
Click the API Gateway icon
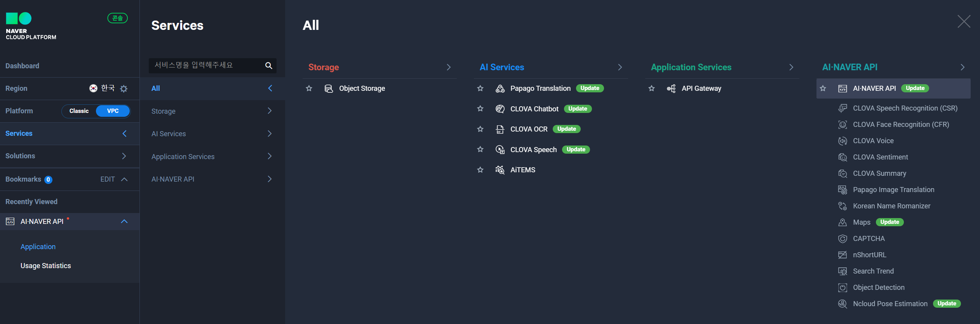tap(671, 88)
